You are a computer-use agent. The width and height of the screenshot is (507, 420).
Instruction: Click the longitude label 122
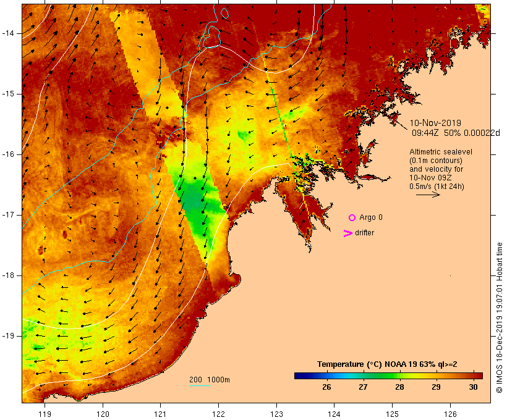pos(219,414)
